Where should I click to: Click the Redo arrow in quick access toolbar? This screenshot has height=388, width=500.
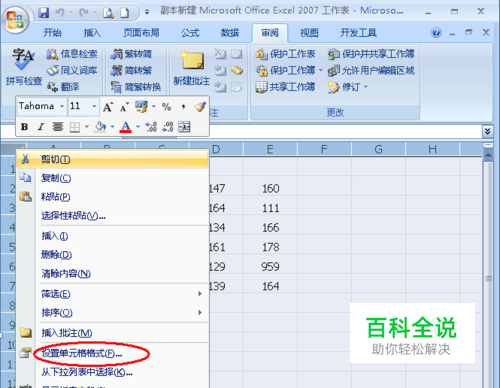[84, 13]
